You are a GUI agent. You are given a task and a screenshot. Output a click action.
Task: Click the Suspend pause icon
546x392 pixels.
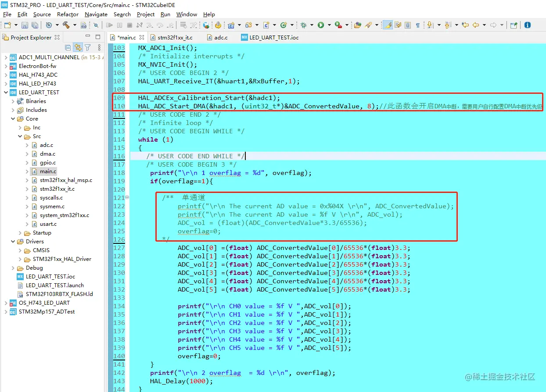tap(119, 25)
